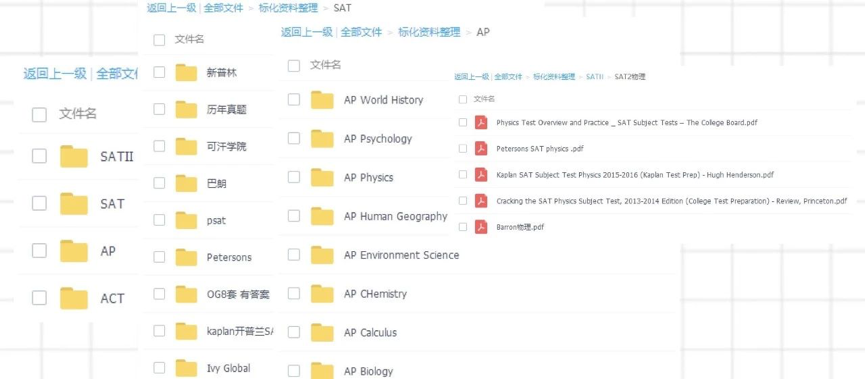Click the SATII breadcrumb in the physics panel
The image size is (865, 379).
click(595, 77)
